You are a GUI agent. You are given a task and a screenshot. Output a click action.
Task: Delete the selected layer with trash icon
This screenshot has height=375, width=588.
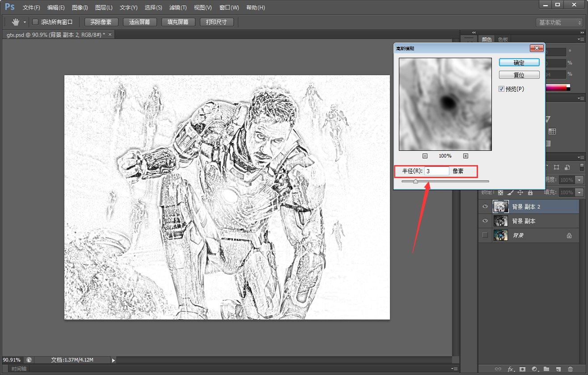click(570, 369)
